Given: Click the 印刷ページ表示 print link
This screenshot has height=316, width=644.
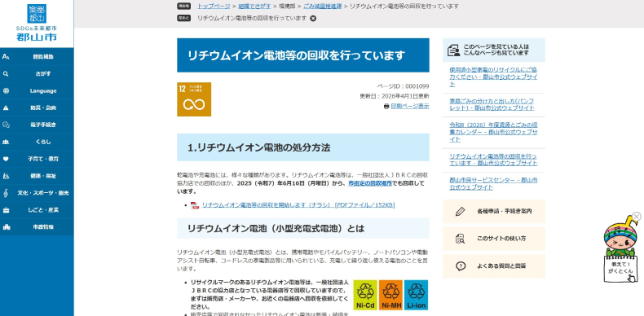Looking at the screenshot, I should (x=410, y=107).
